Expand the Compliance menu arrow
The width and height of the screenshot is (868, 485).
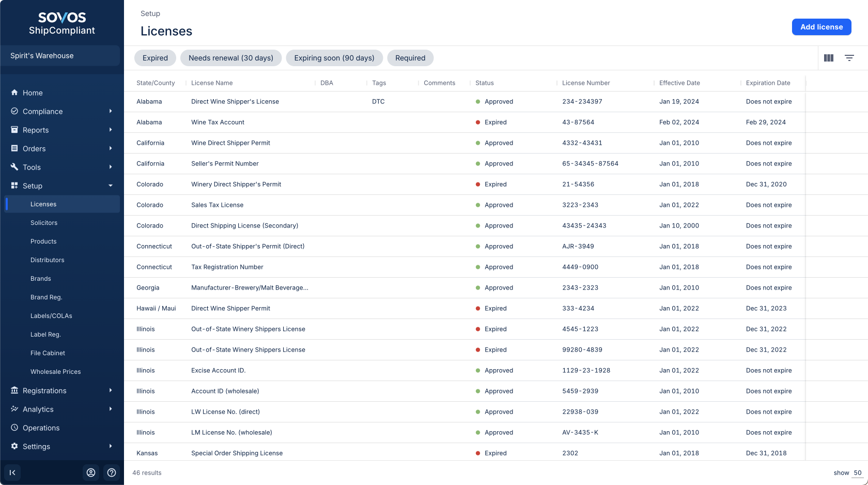click(111, 111)
